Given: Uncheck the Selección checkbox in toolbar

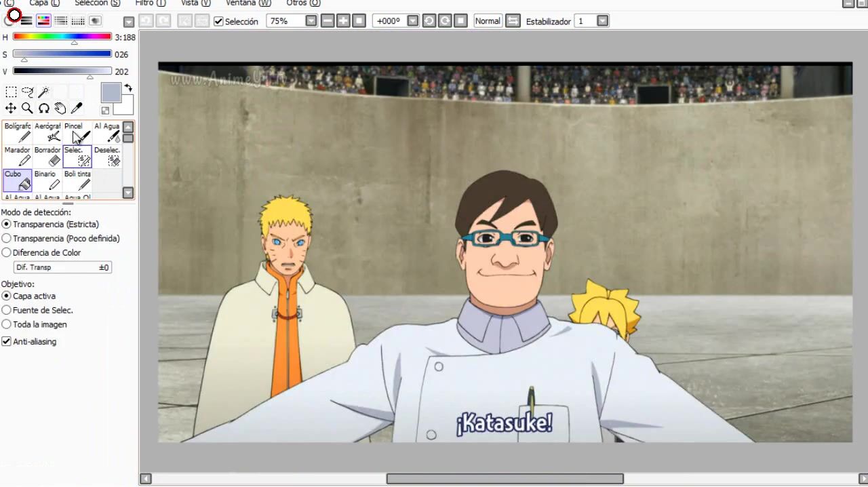Looking at the screenshot, I should 218,21.
